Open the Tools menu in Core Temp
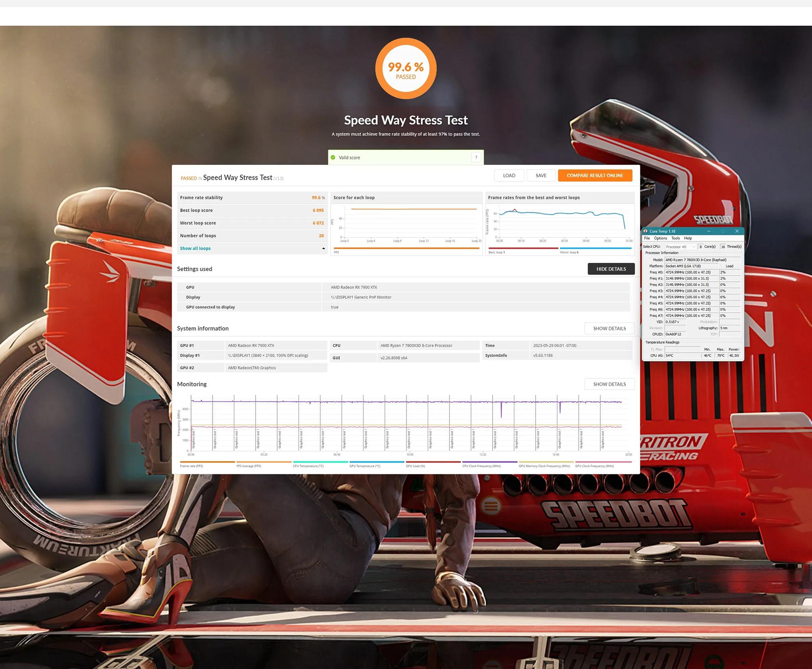 coord(676,238)
